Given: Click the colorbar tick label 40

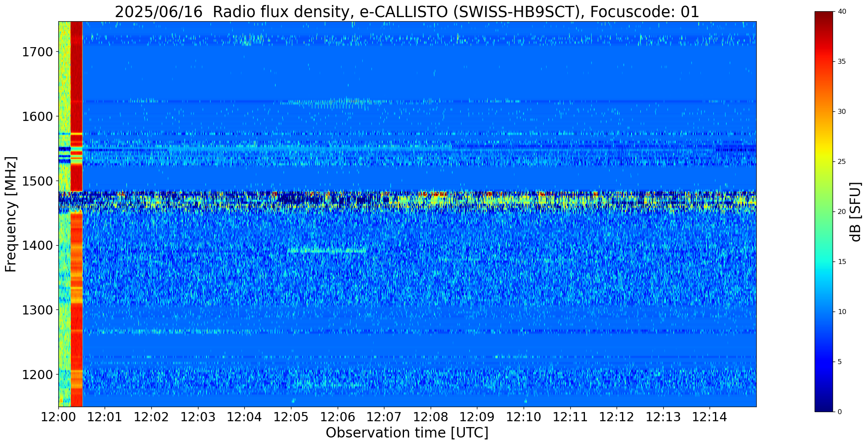Looking at the screenshot, I should (x=842, y=12).
